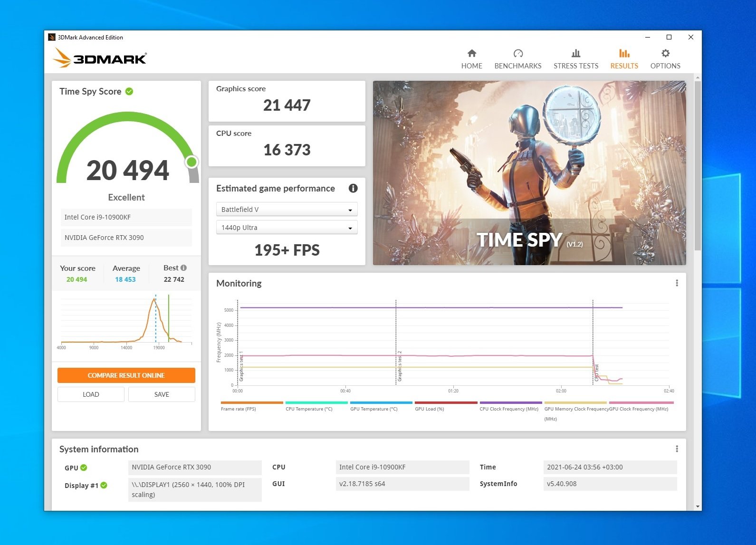Screen dimensions: 756x545
Task: Select the RESULTS tab
Action: 624,59
